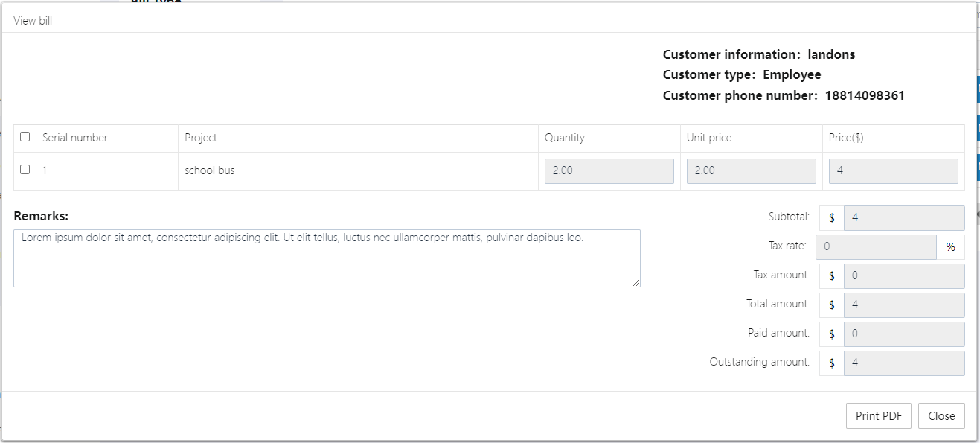
Task: Check the header select-all checkbox
Action: (x=25, y=137)
